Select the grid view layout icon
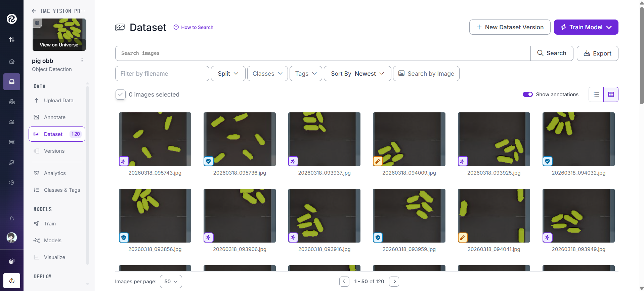 click(611, 95)
